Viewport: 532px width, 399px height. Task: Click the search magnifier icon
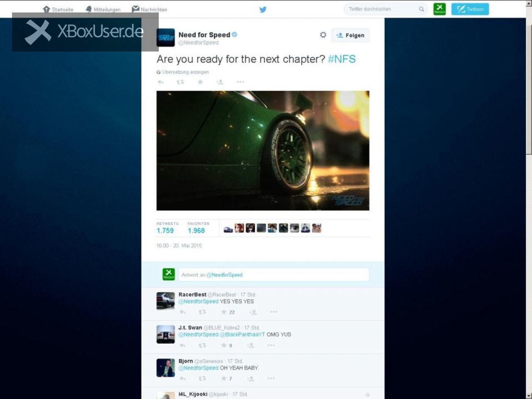point(421,9)
